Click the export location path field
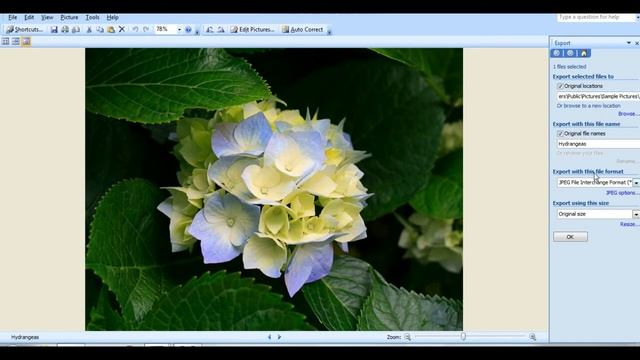Image resolution: width=640 pixels, height=360 pixels. pos(598,96)
